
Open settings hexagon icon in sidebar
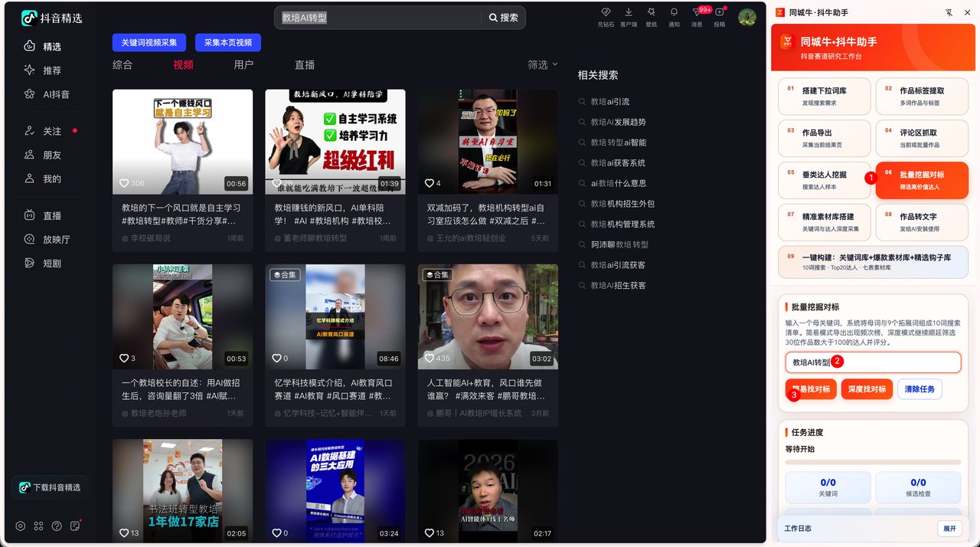(x=20, y=526)
